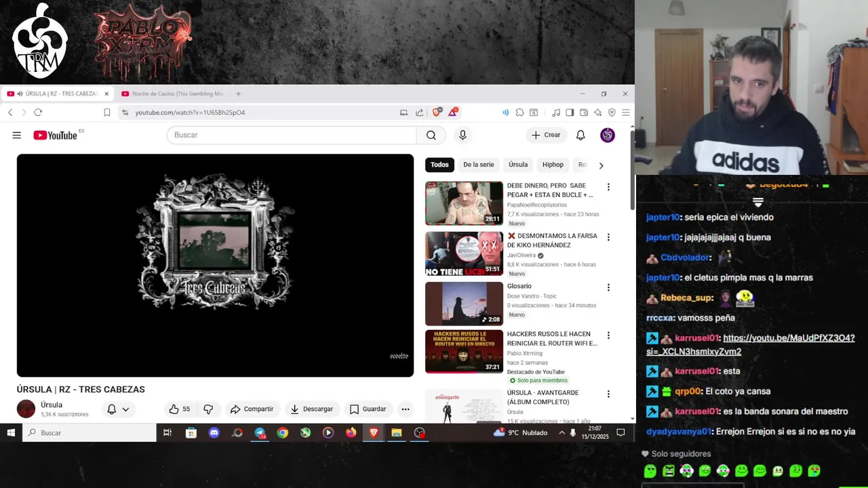This screenshot has height=488, width=868.
Task: Toggle the browser sidebar panel
Action: pos(570,113)
